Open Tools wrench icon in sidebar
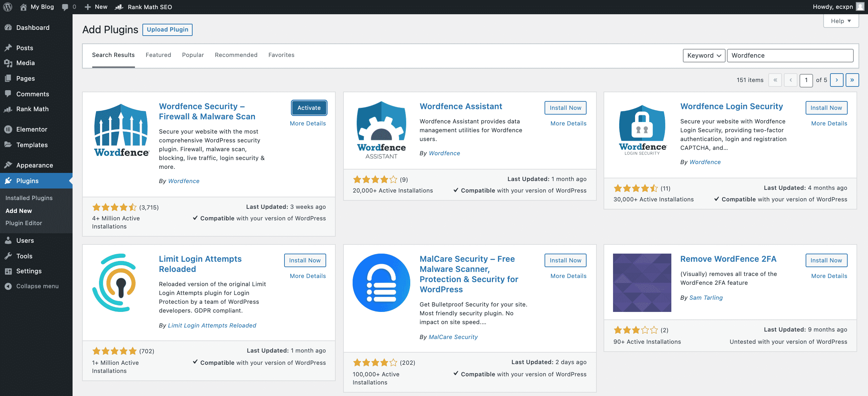868x396 pixels. point(8,256)
